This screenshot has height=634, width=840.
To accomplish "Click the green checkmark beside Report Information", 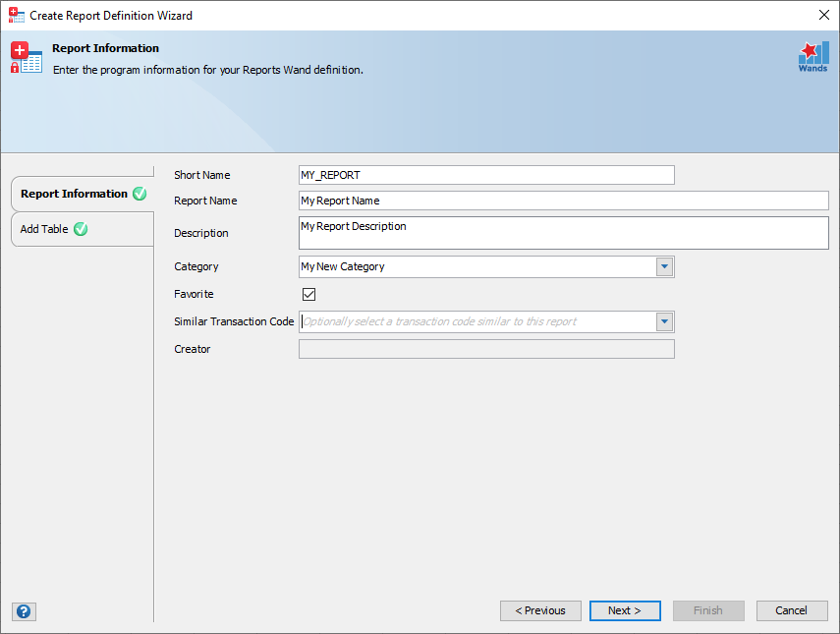I will coord(140,194).
